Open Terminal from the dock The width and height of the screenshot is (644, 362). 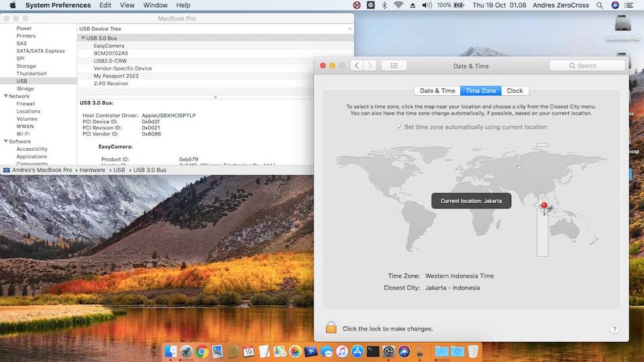(373, 351)
